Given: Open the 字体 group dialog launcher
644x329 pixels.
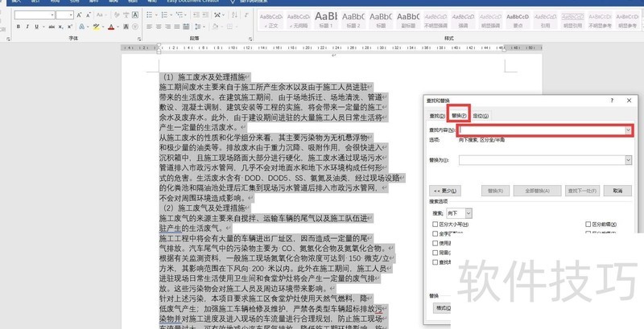Looking at the screenshot, I should (139, 39).
